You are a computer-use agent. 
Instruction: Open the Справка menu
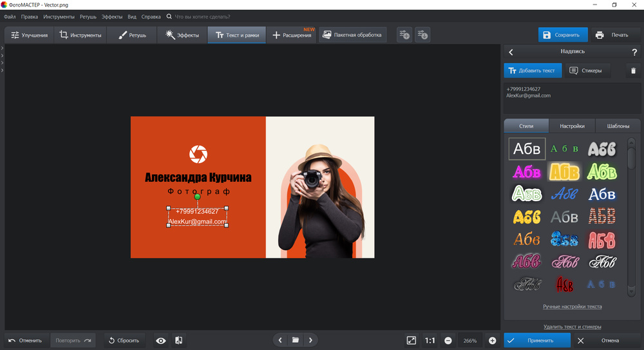click(x=151, y=17)
